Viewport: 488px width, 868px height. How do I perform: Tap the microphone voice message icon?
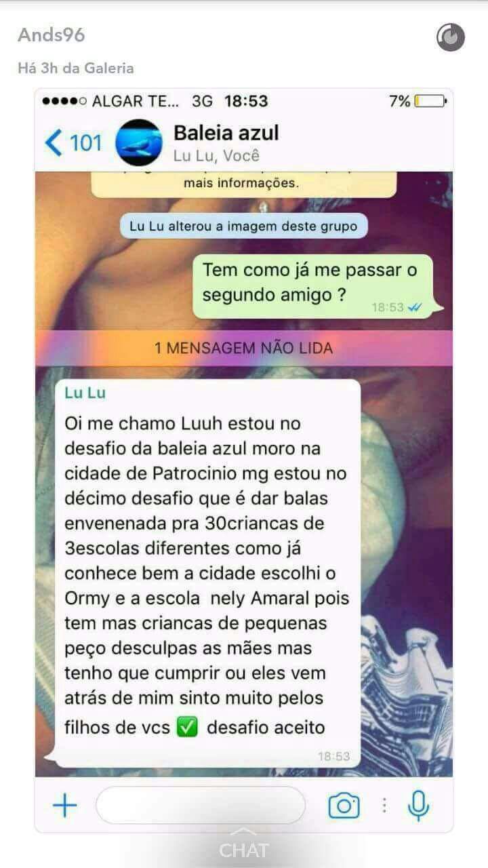pyautogui.click(x=418, y=806)
